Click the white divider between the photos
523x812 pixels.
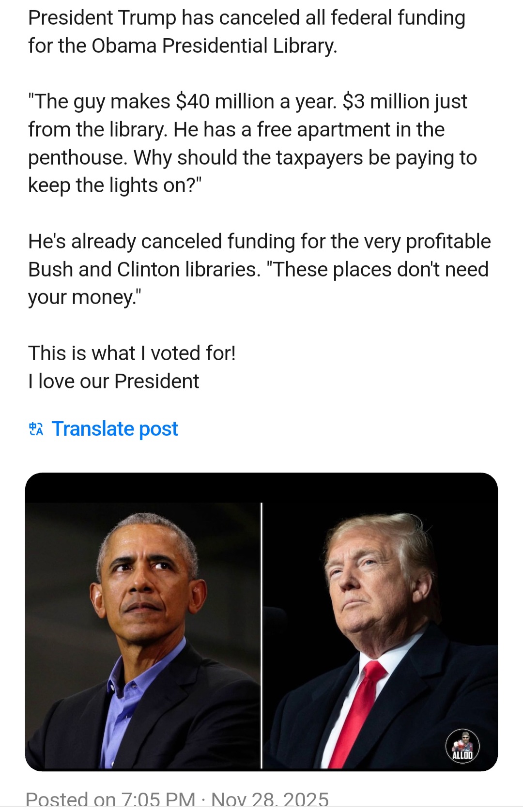[x=261, y=634]
